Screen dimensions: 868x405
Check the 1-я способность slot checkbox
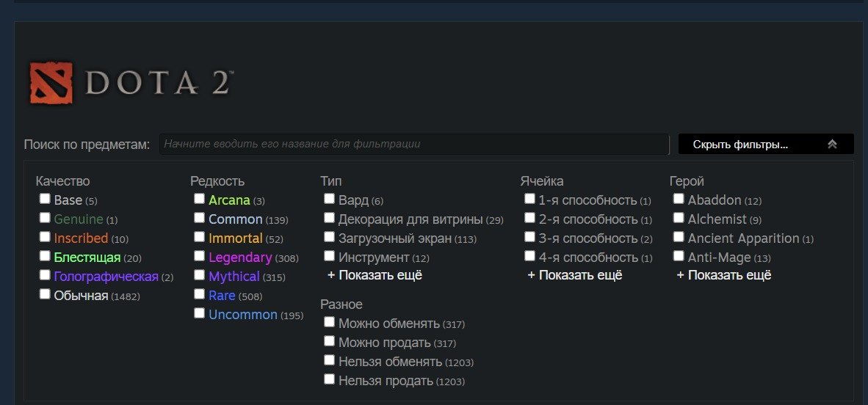point(529,199)
